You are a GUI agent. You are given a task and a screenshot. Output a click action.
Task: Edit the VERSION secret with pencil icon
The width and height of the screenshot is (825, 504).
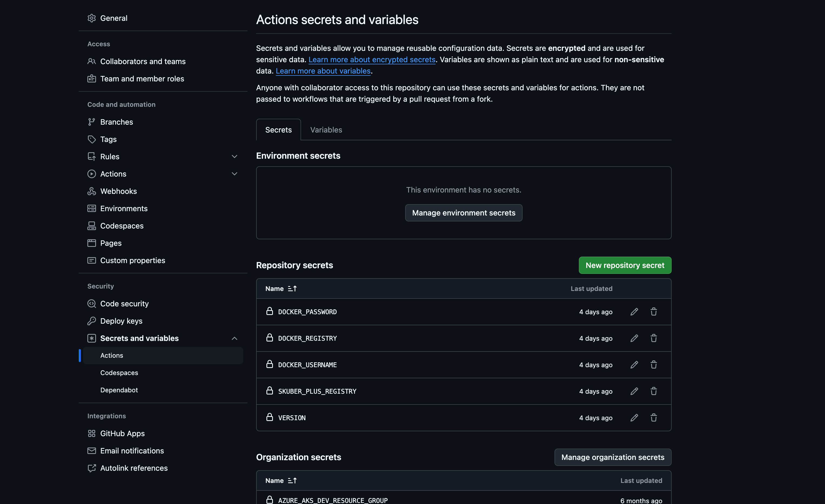point(634,417)
